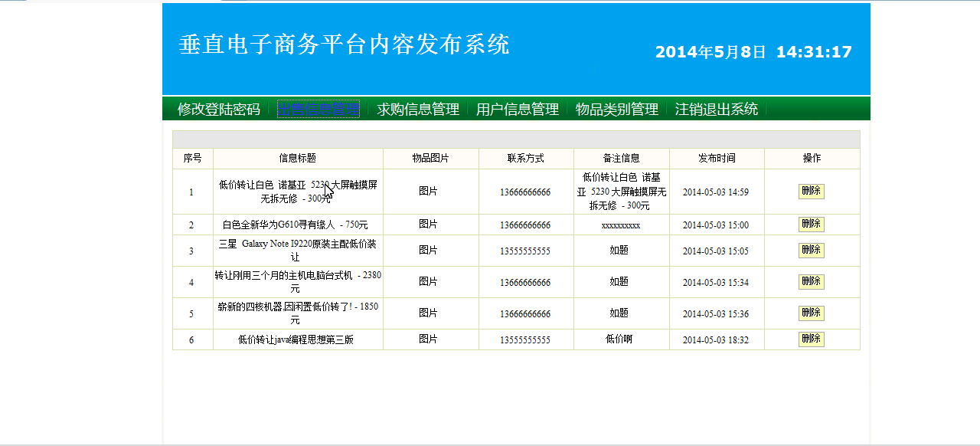Viewport: 980px width, 446px height.
Task: Delete the 主机电脑台式机 2380元 listing
Action: click(812, 281)
